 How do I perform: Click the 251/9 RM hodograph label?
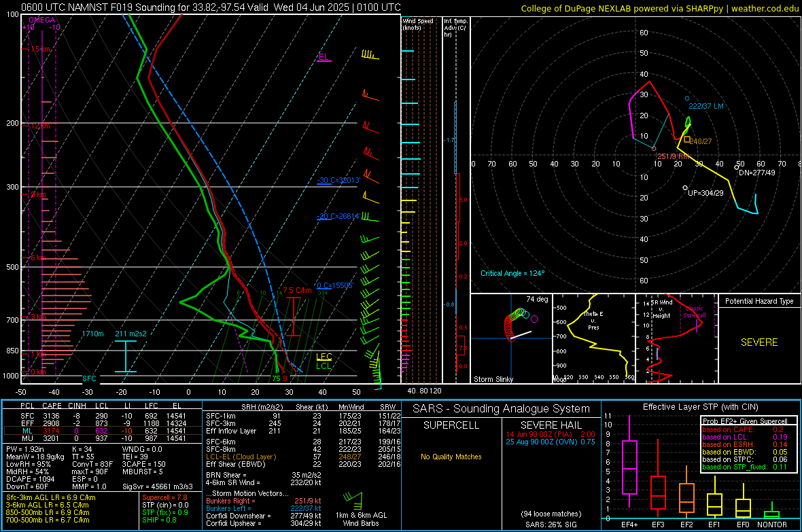pyautogui.click(x=673, y=156)
